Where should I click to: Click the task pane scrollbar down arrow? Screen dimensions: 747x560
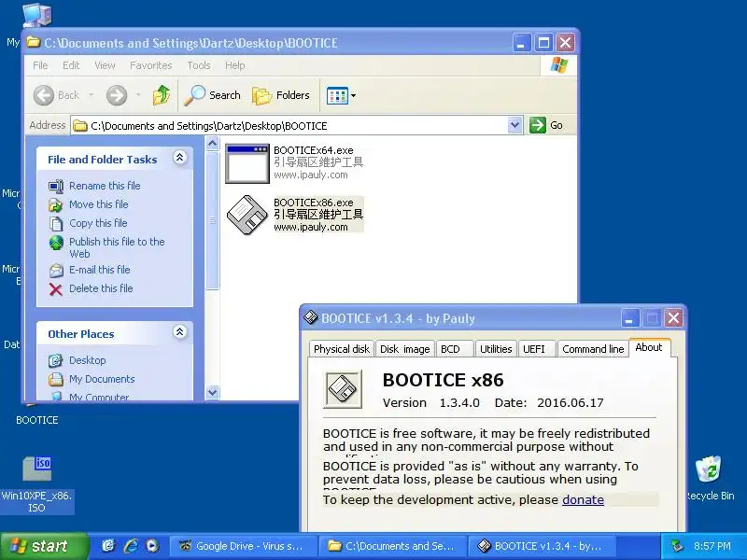(x=213, y=392)
